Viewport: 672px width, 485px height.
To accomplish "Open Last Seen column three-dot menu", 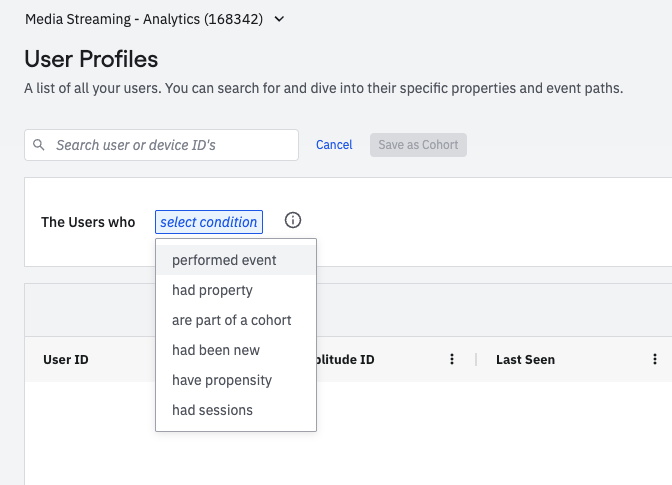I will click(x=655, y=360).
